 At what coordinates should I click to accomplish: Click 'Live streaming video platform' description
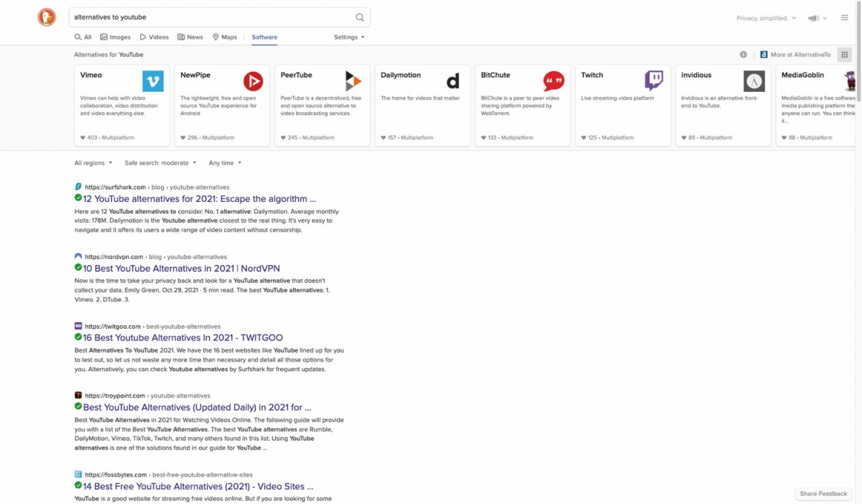[x=618, y=98]
